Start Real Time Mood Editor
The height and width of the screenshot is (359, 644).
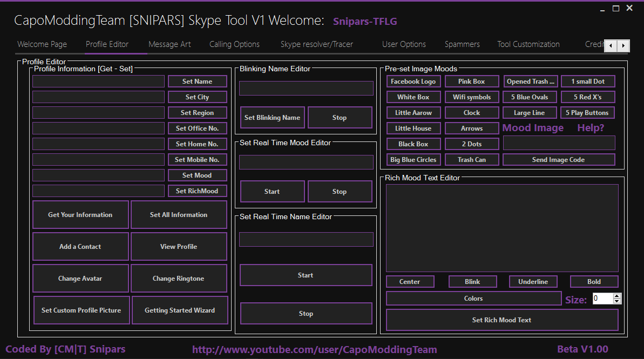pos(272,192)
